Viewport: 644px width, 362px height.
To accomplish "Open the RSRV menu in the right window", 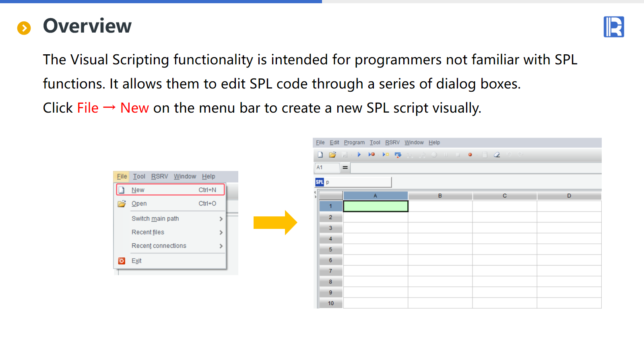I will [x=392, y=142].
